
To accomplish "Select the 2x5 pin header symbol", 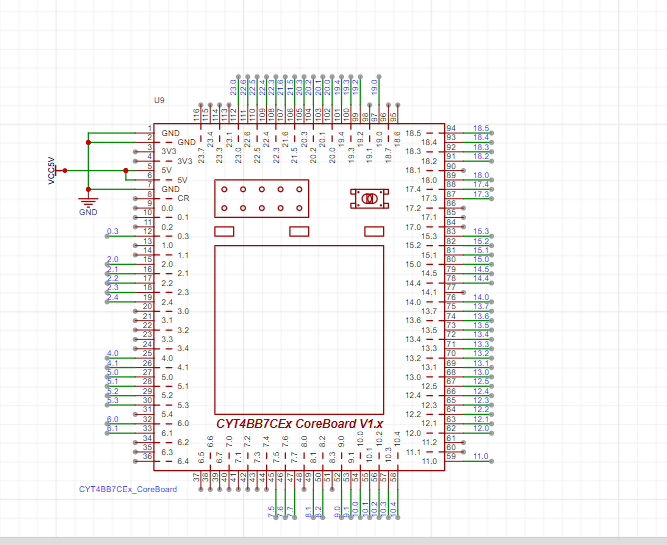I will (262, 199).
